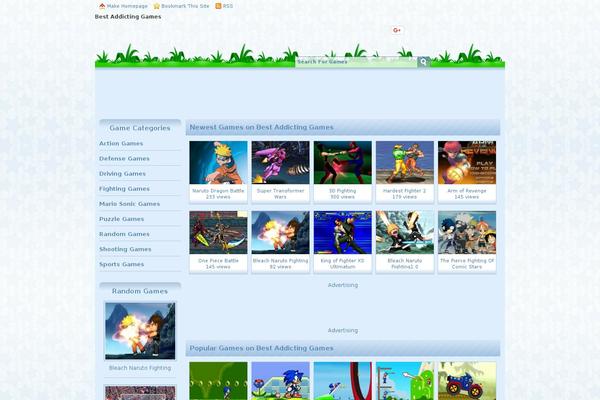Open the popular Sonic character game thumbnail
The height and width of the screenshot is (400, 600).
280,381
